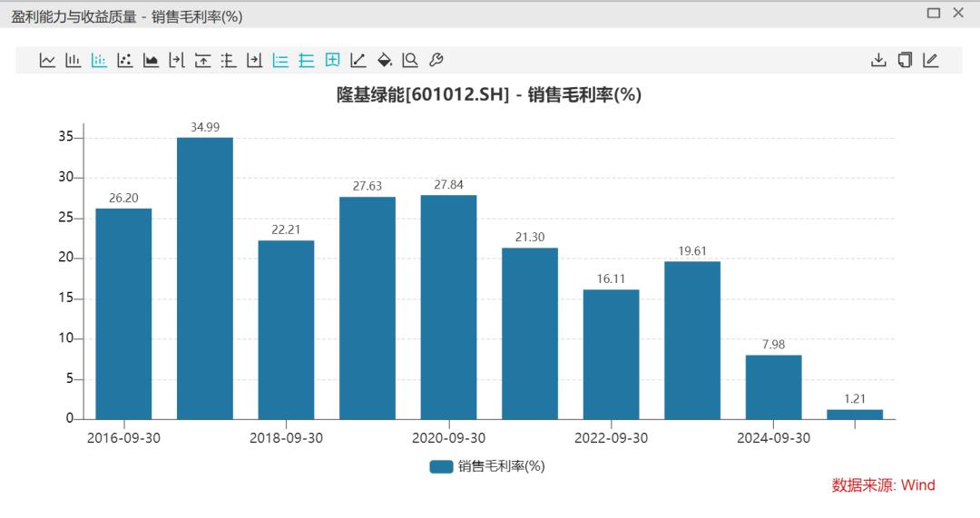980x518 pixels.
Task: Select the shortest bar valued 1.21
Action: pos(855,415)
